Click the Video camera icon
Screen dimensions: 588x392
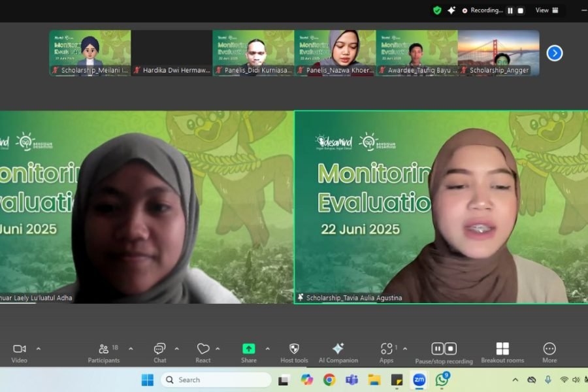point(20,349)
